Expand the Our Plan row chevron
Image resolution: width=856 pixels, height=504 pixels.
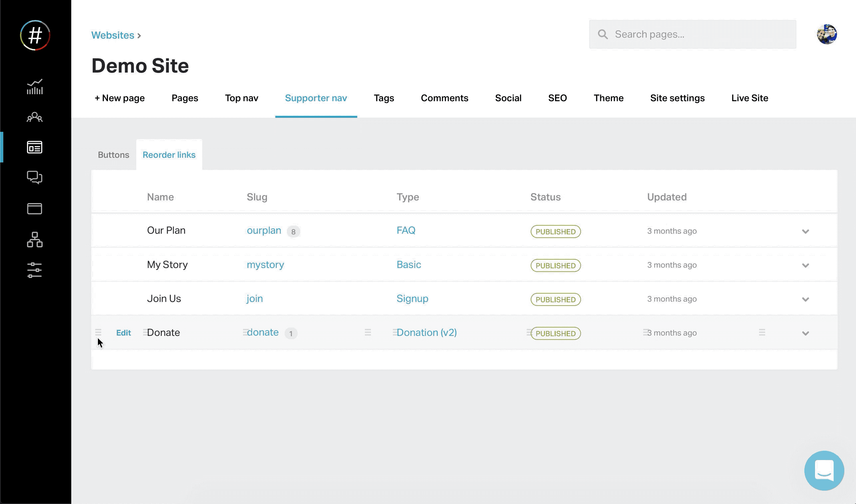point(805,232)
